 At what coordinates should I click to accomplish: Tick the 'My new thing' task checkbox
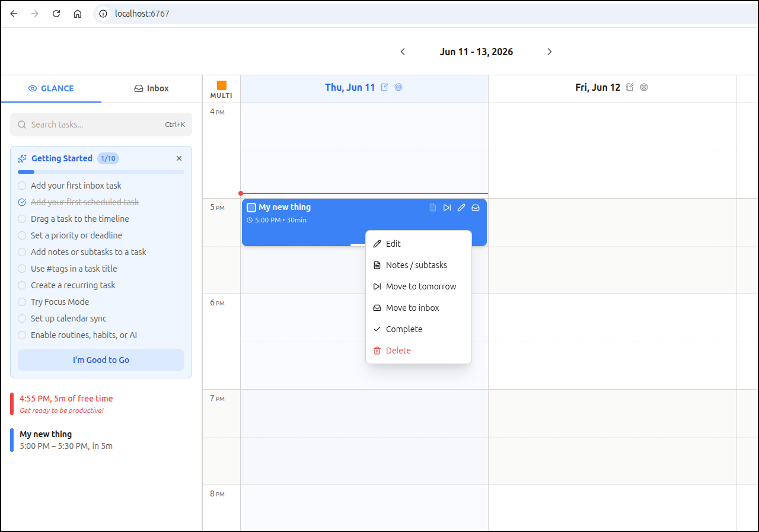(251, 208)
